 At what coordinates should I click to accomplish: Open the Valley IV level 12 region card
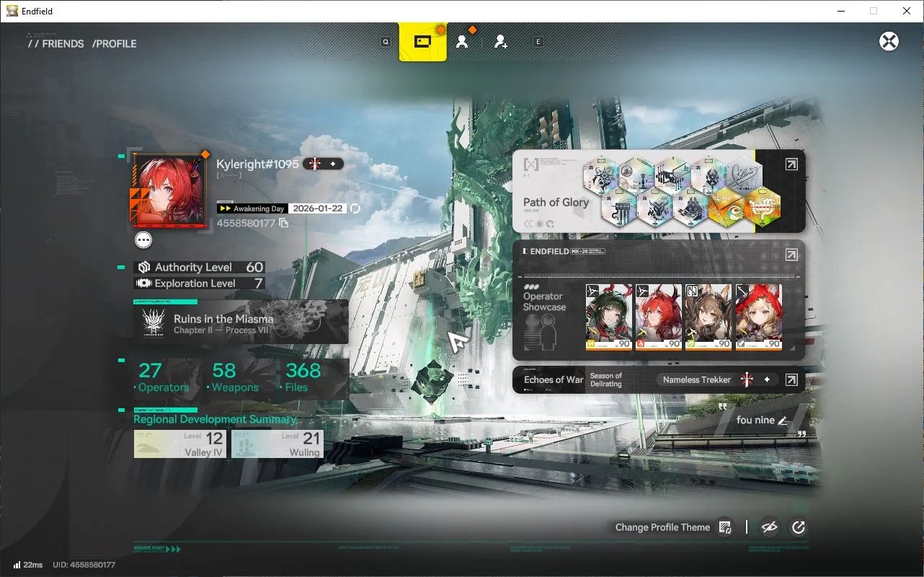[x=180, y=444]
